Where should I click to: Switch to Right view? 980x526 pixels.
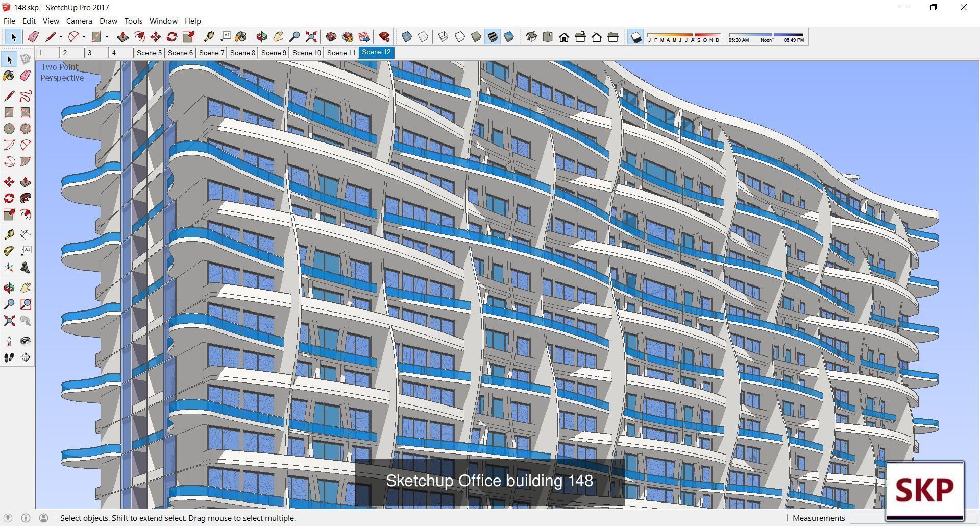580,37
